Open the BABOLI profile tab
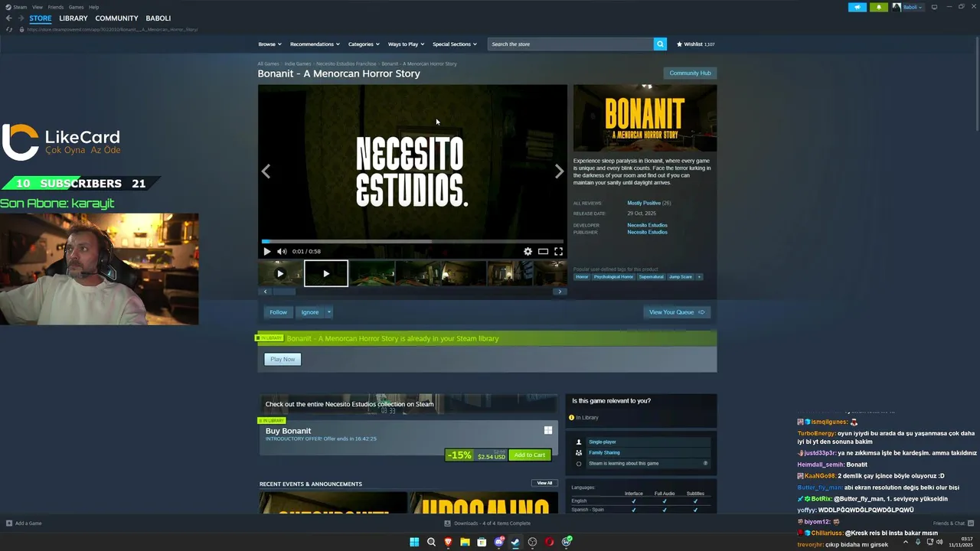Viewport: 980px width, 551px height. (x=158, y=18)
